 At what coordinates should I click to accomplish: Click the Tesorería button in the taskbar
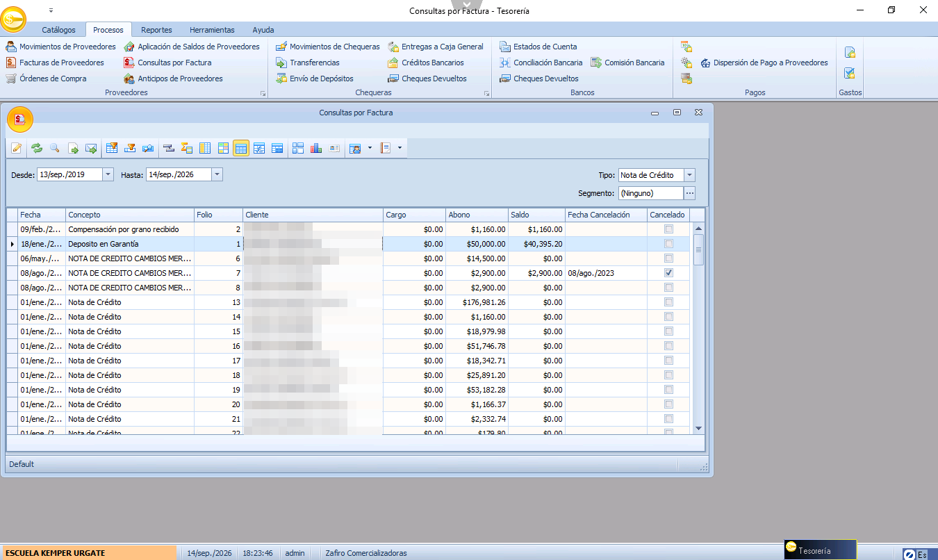click(x=821, y=550)
